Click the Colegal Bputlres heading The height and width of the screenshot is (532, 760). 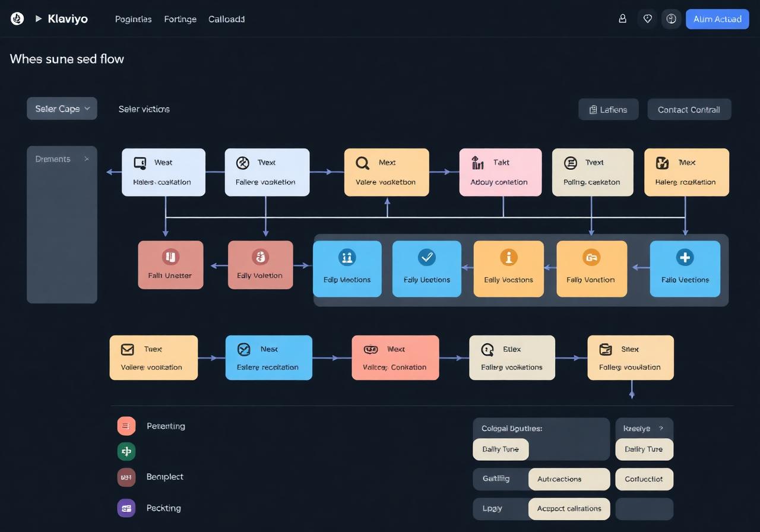point(512,428)
